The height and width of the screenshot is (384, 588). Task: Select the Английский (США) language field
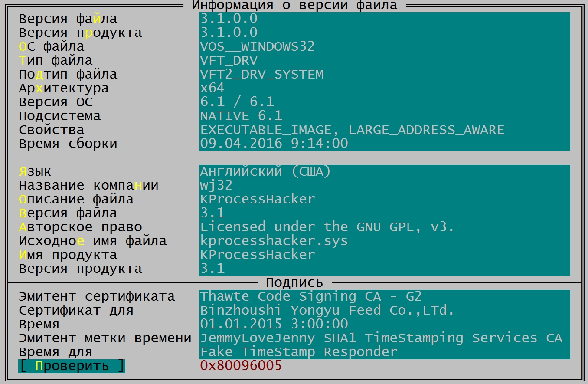[x=385, y=171]
